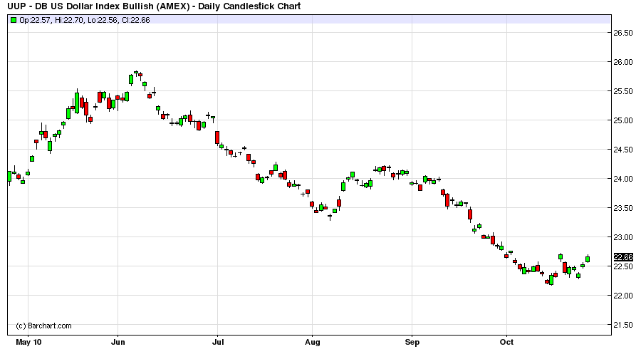The height and width of the screenshot is (364, 641).
Task: Click the 22.00 price axis label
Action: click(x=622, y=296)
